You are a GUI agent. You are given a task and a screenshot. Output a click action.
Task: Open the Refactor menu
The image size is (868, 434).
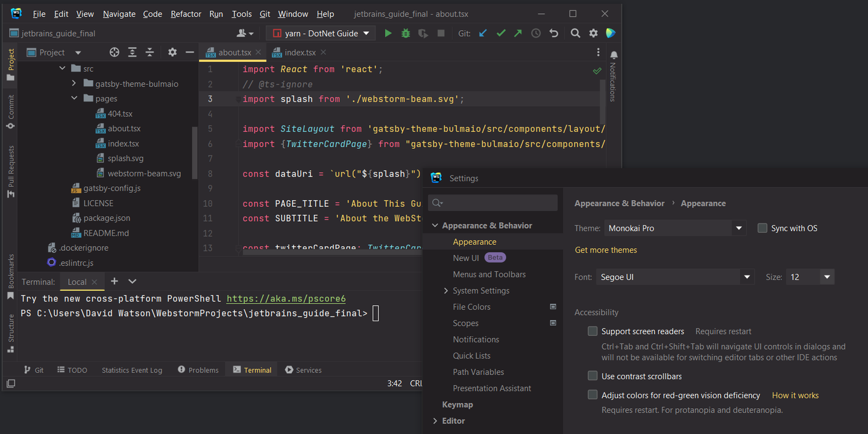click(x=186, y=13)
